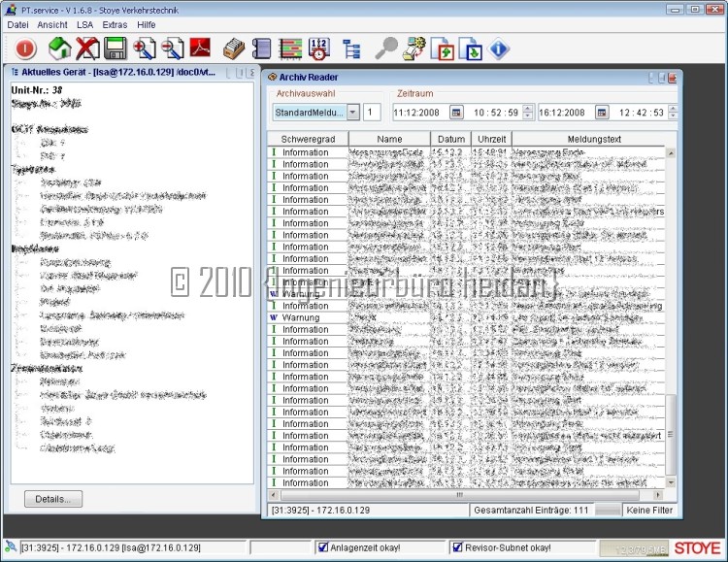Click the table's vertical scrollbar thumb
The width and height of the screenshot is (728, 562).
pos(671,435)
